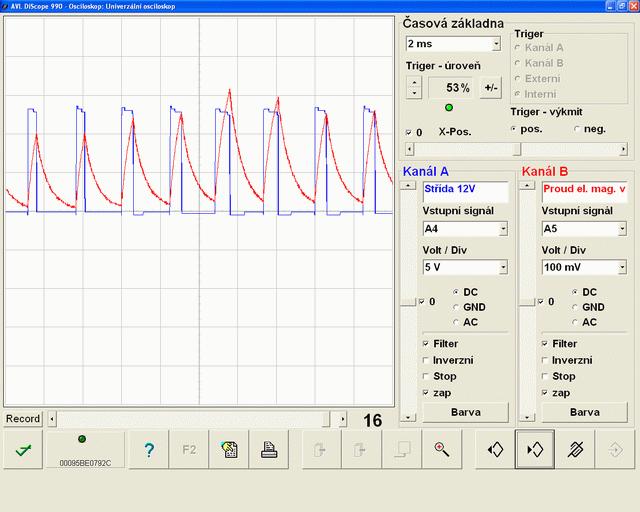The image size is (640, 512).
Task: Toggle the Filter checkbox in Kanál A
Action: coord(427,344)
